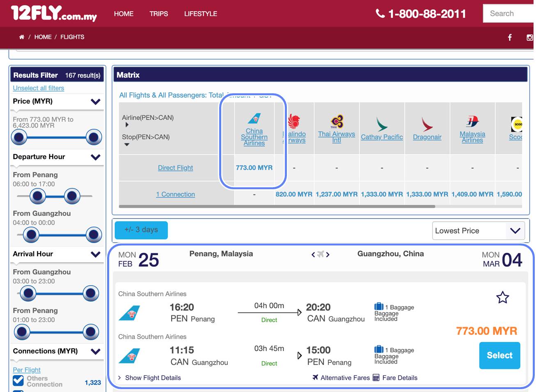Click the 1-800-88-2011 phone number

coord(427,14)
